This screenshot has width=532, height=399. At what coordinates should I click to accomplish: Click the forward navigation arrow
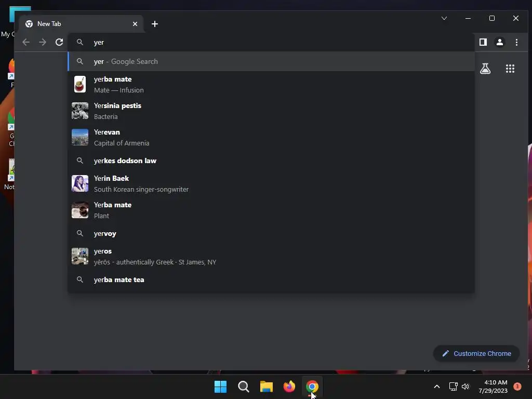coord(43,42)
